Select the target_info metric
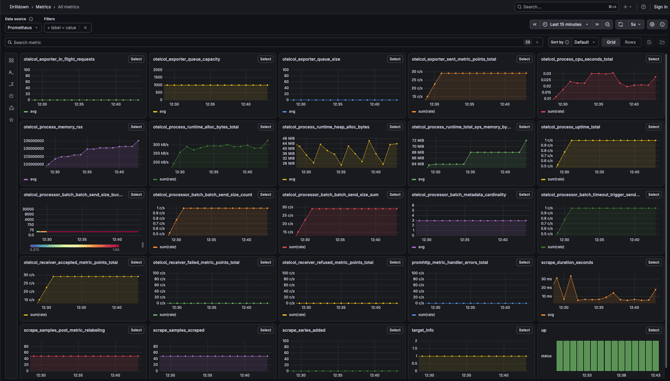Image resolution: width=670 pixels, height=381 pixels. point(524,330)
